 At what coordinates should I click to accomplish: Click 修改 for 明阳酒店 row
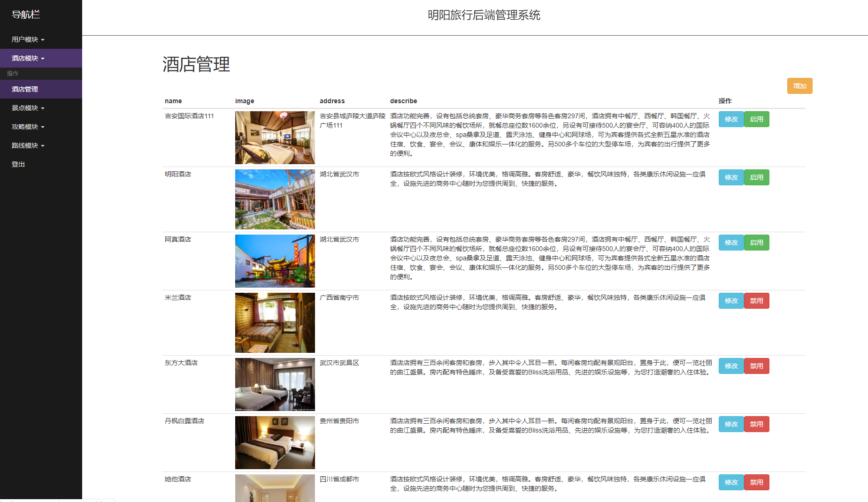pyautogui.click(x=731, y=177)
